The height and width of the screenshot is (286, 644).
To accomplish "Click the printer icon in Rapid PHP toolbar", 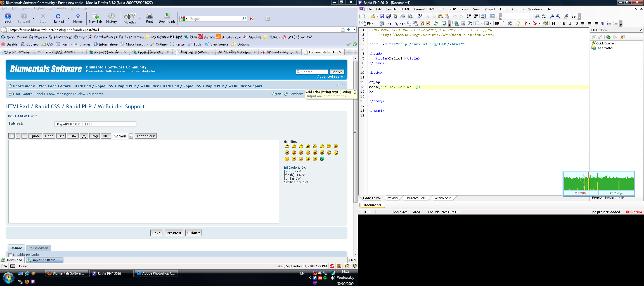I will [x=402, y=16].
